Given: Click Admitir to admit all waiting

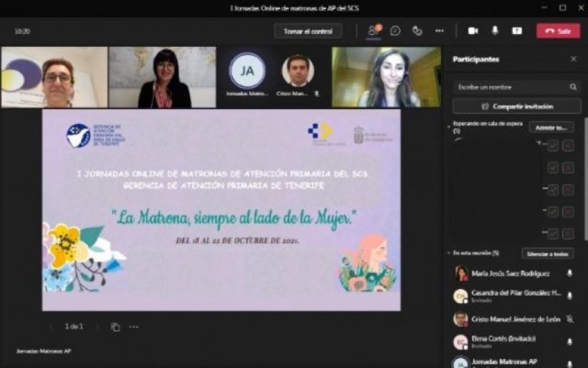Looking at the screenshot, I should [551, 127].
